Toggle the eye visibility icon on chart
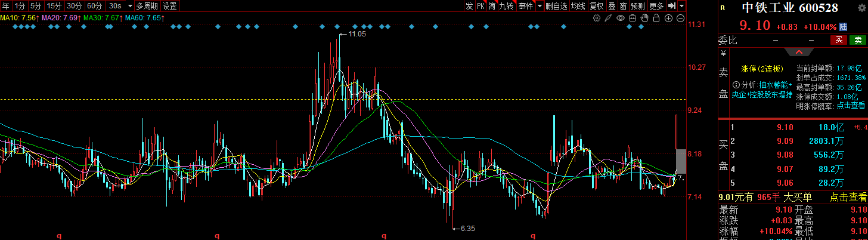Image resolution: width=868 pixels, height=240 pixels. click(621, 18)
